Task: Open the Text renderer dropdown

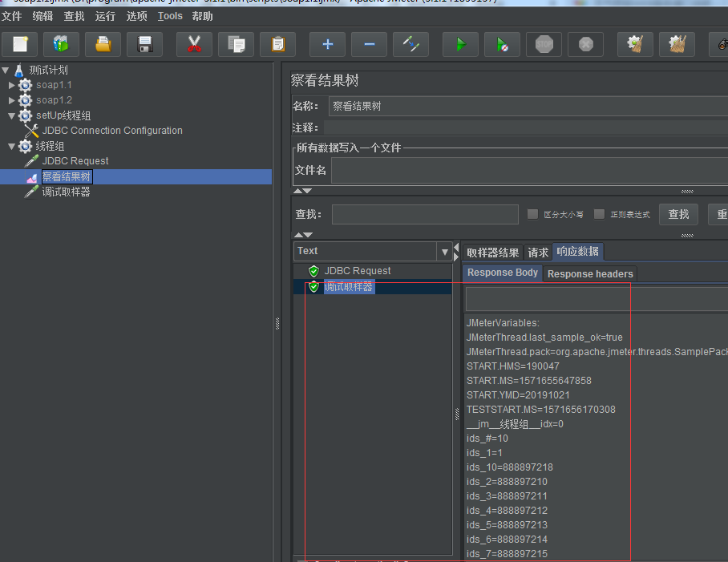Action: pos(446,252)
